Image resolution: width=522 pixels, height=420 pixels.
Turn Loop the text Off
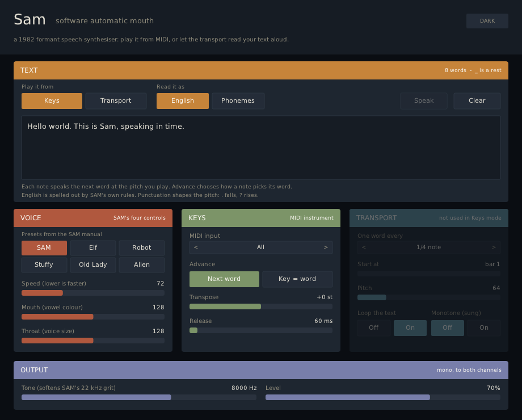point(373,327)
